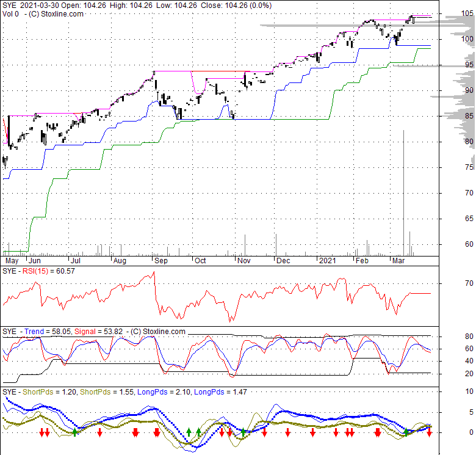The image size is (476, 455).
Task: Select the May label on the time axis
Action: click(x=12, y=261)
